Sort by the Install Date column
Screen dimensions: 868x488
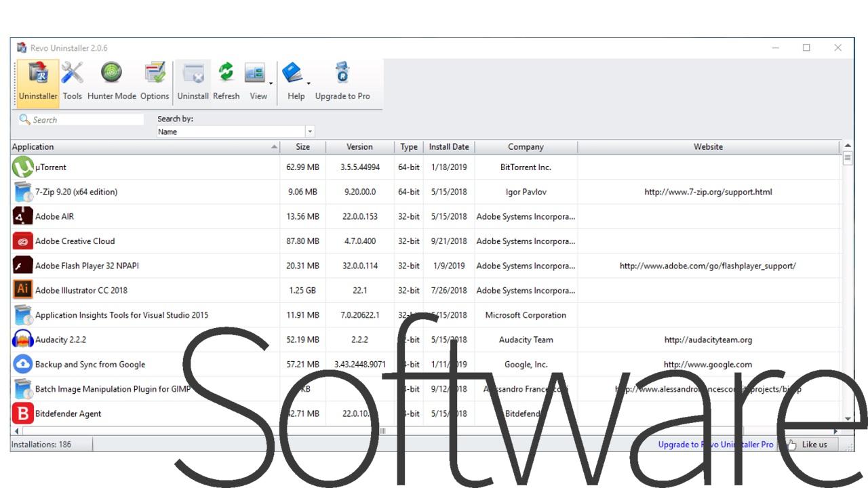pyautogui.click(x=449, y=147)
